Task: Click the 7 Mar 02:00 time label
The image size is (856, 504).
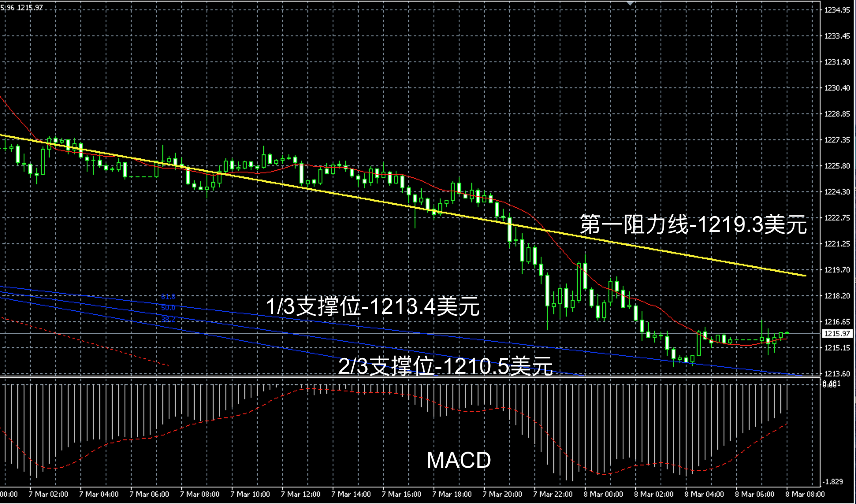Action: tap(48, 494)
